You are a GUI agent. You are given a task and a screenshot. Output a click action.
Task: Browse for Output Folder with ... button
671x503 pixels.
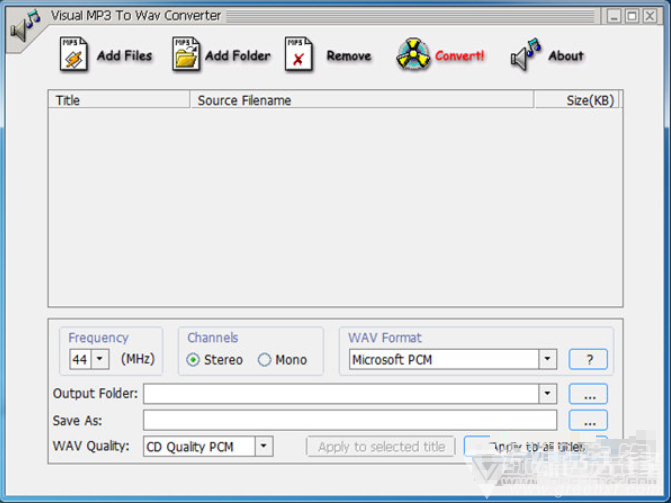(x=588, y=394)
